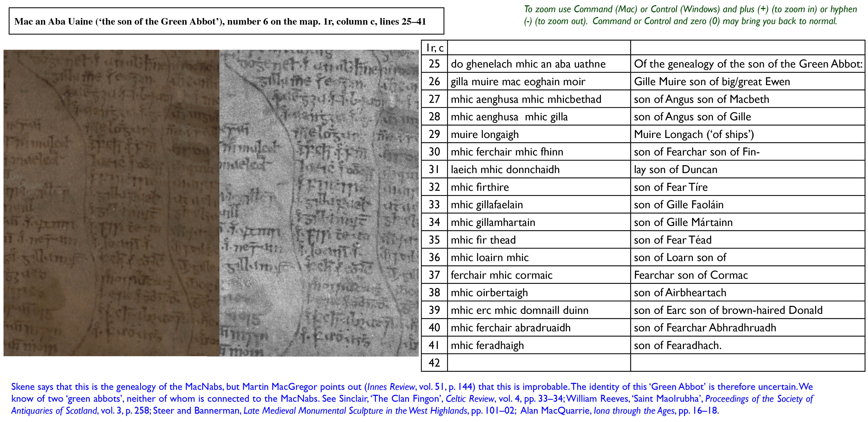
Task: Select 'mhic aenghusa mhic gilla' cell
Action: coord(539,116)
